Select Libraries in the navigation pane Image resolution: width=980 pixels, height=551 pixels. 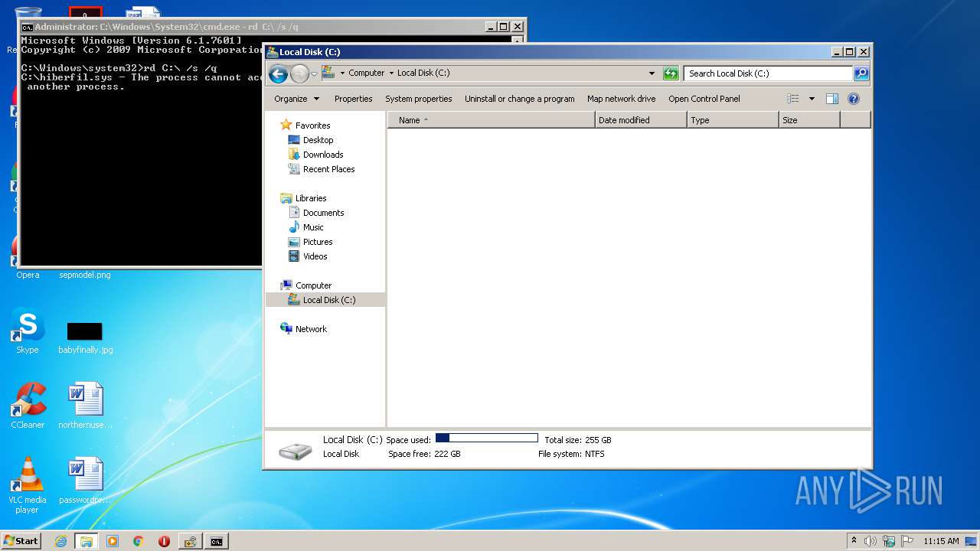pos(303,198)
